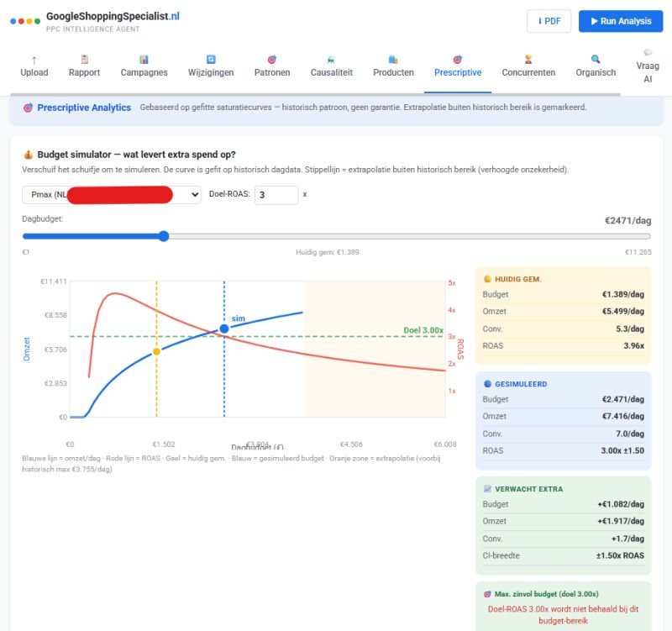
Task: Open Patronen via its icon
Action: pos(271,60)
